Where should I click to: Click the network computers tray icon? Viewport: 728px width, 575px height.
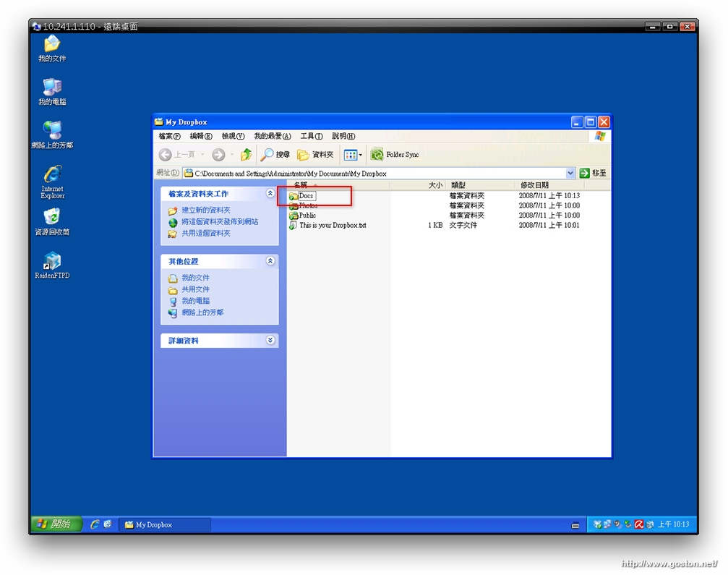pyautogui.click(x=607, y=524)
